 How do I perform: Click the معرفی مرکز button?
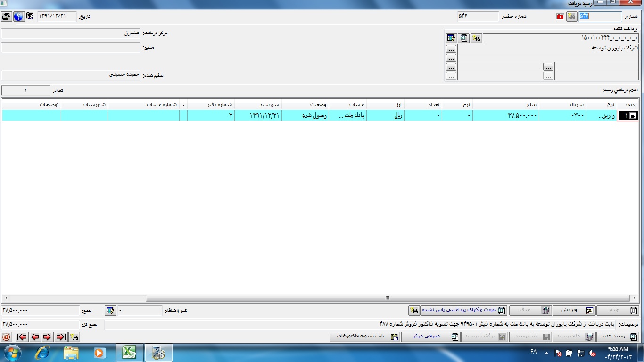coord(430,337)
